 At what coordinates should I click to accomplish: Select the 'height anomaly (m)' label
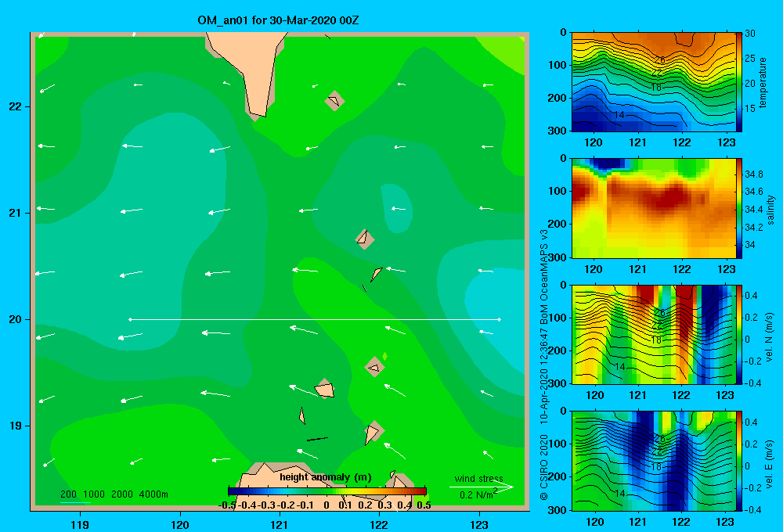pyautogui.click(x=326, y=477)
